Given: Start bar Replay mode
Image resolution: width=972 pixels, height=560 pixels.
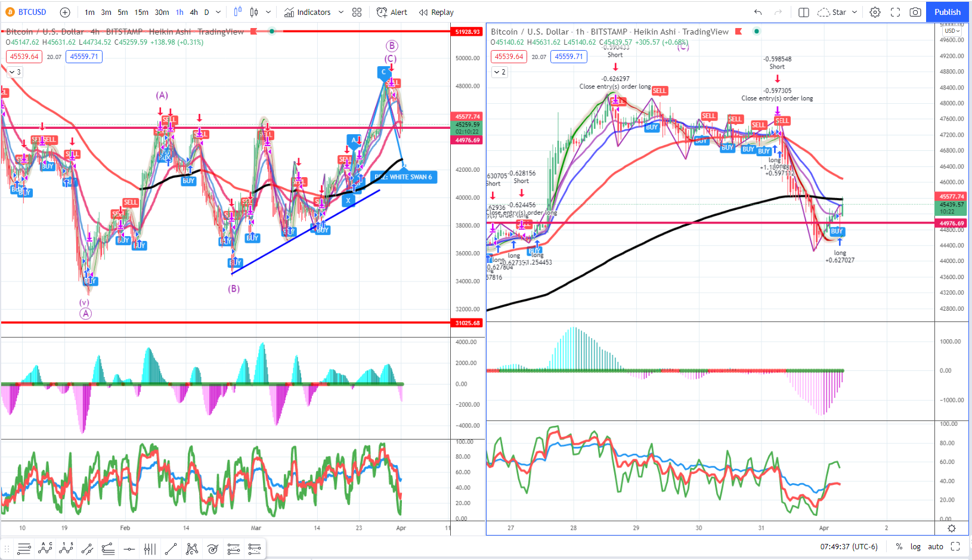Looking at the screenshot, I should point(436,12).
